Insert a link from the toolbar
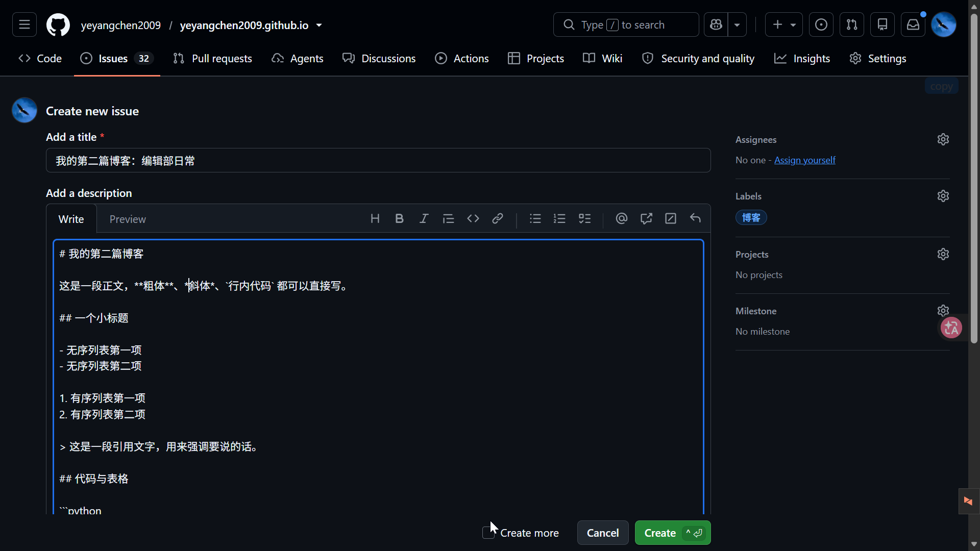980x551 pixels. (x=498, y=219)
